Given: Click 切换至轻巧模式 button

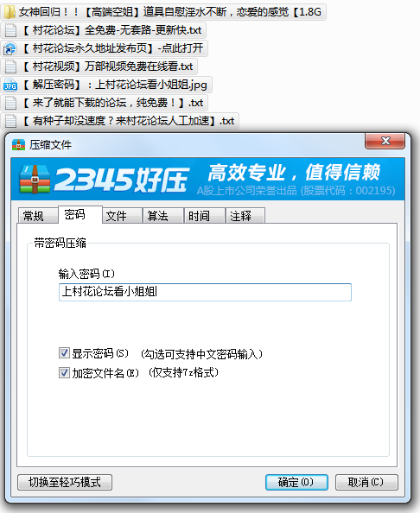Looking at the screenshot, I should click(65, 482).
